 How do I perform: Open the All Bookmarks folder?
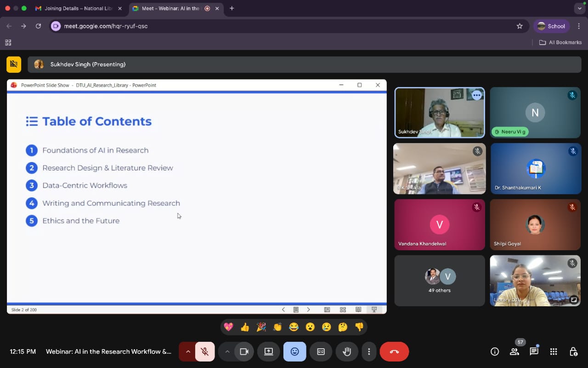(x=560, y=42)
